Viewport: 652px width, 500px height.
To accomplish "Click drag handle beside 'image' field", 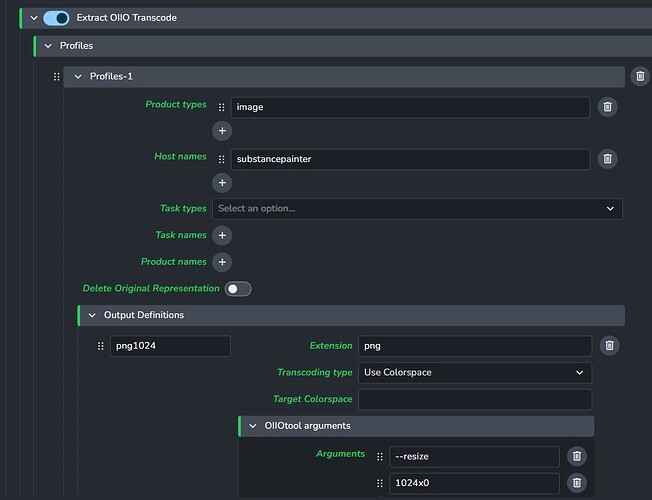I will [x=222, y=107].
